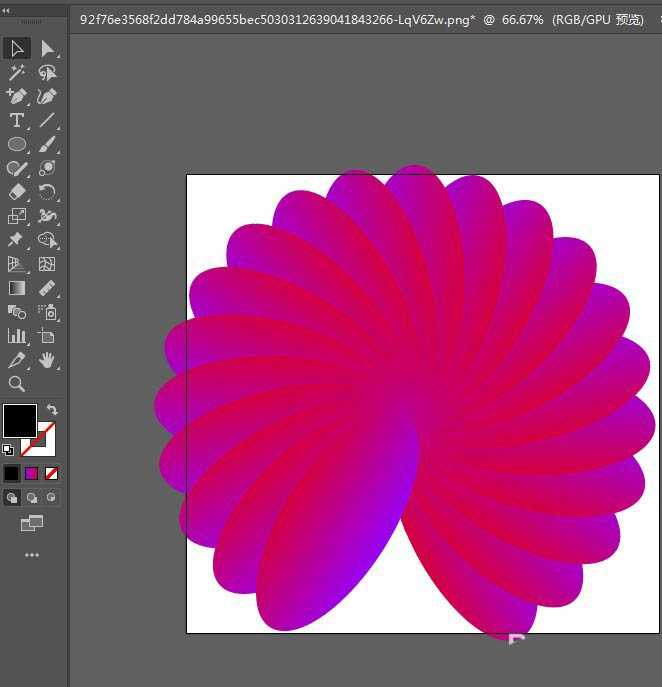Select the Direct Selection tool
This screenshot has width=662, height=687.
click(47, 48)
